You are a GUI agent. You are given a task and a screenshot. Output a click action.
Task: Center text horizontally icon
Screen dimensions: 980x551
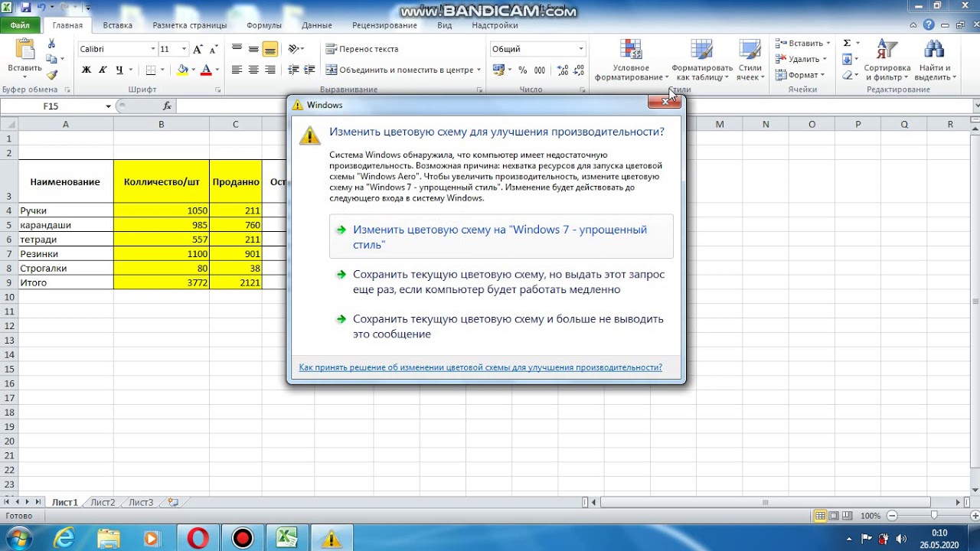point(253,70)
